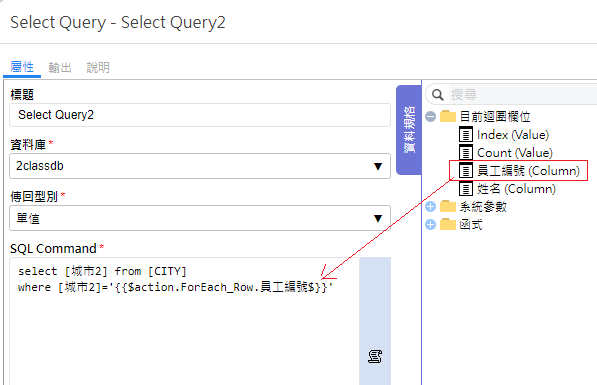
Task: Open the 傳回型別 dropdown showing 單值
Action: click(200, 218)
